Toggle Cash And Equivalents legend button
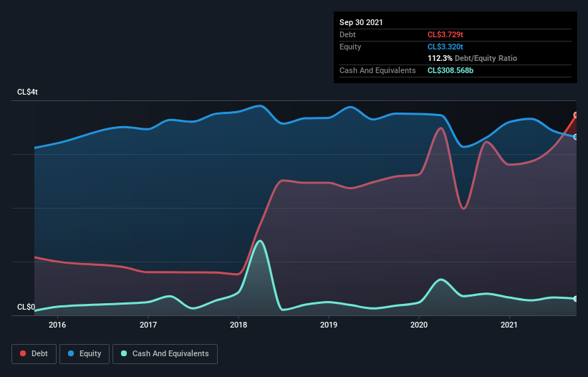588x377 pixels. click(x=165, y=354)
